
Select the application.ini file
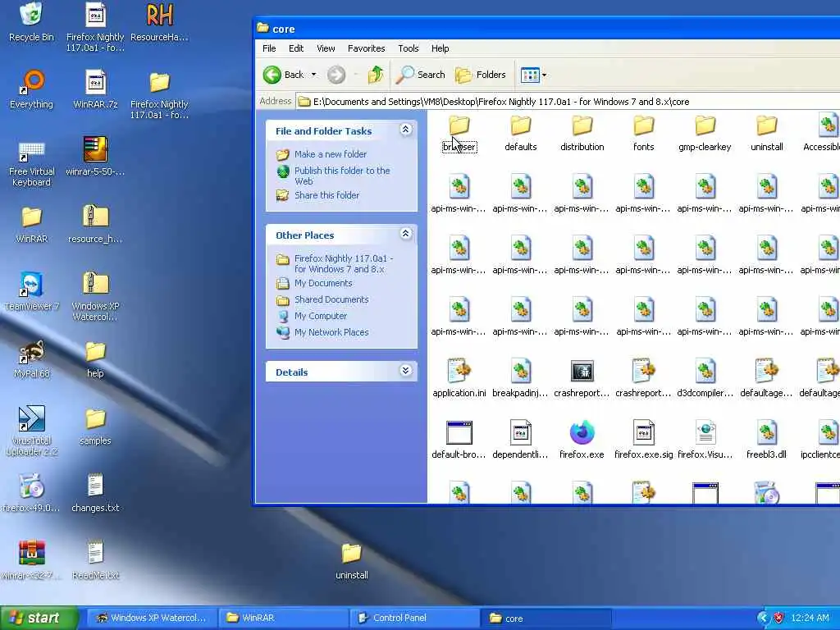click(x=459, y=379)
